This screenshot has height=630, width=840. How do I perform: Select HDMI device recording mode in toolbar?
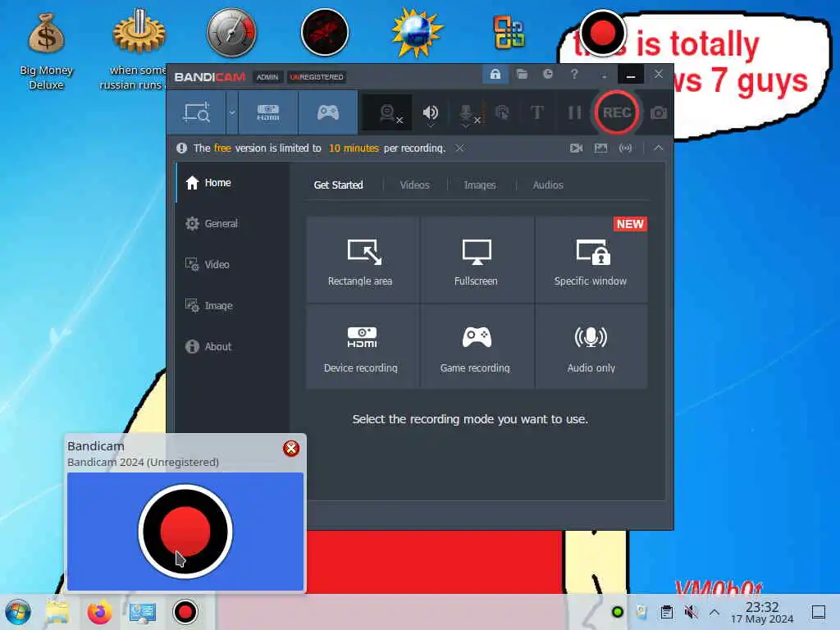(x=268, y=112)
